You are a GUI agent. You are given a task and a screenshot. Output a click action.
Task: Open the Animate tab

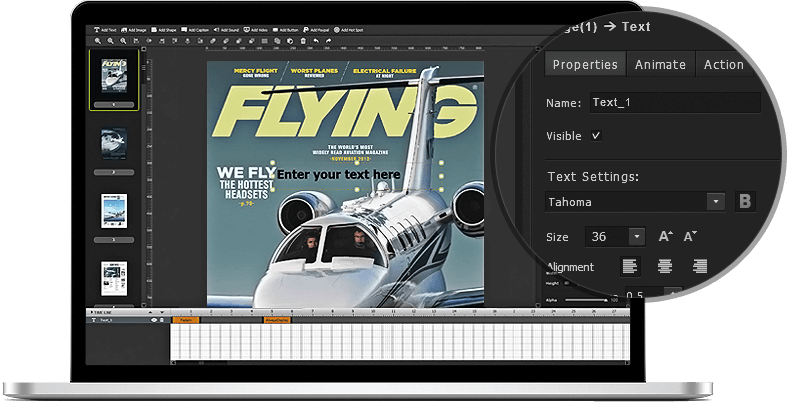pos(661,64)
